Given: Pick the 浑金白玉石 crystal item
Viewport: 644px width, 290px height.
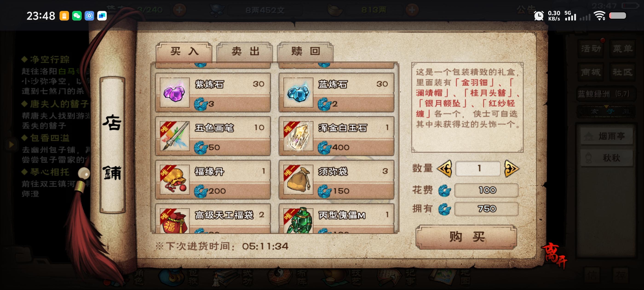Looking at the screenshot, I should tap(336, 136).
